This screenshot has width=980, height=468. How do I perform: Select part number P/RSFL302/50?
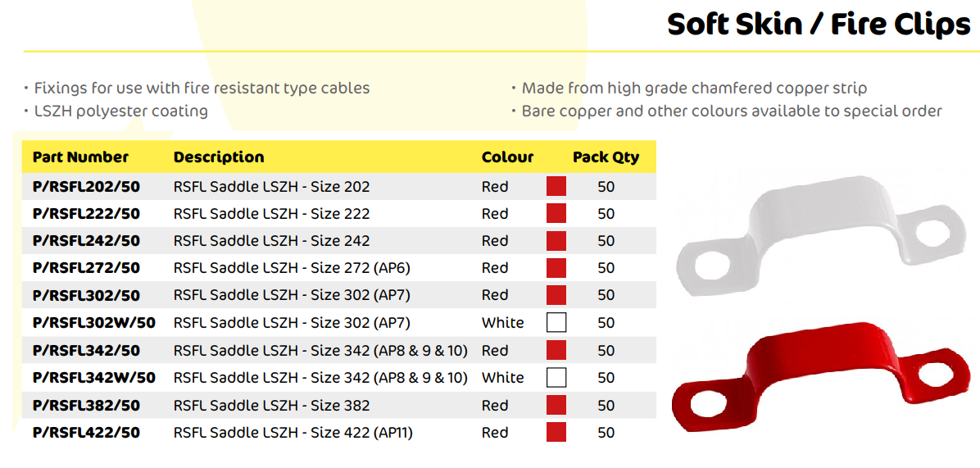86,295
